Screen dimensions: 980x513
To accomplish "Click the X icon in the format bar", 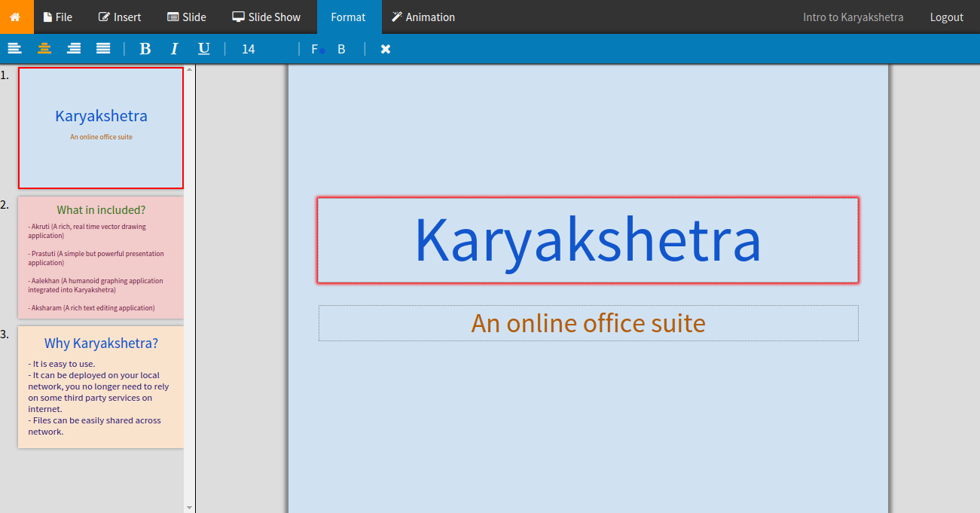I will click(x=385, y=48).
